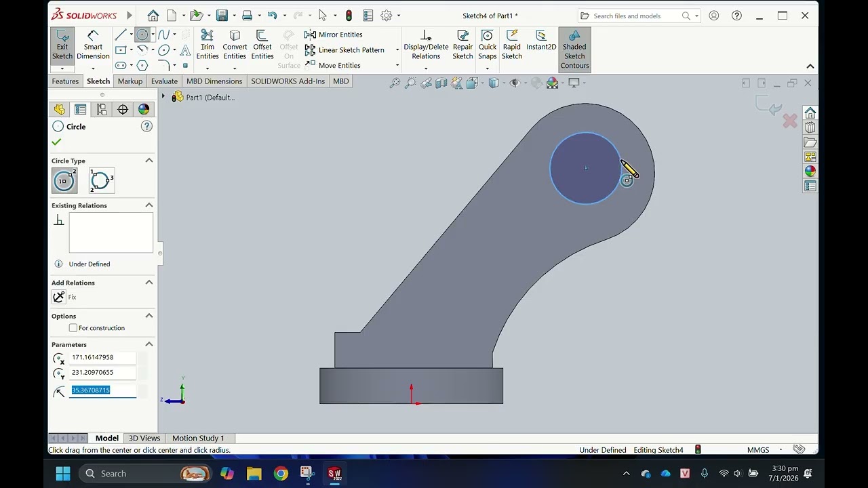This screenshot has height=488, width=868.
Task: Select the Smart Dimension tool
Action: [x=93, y=46]
